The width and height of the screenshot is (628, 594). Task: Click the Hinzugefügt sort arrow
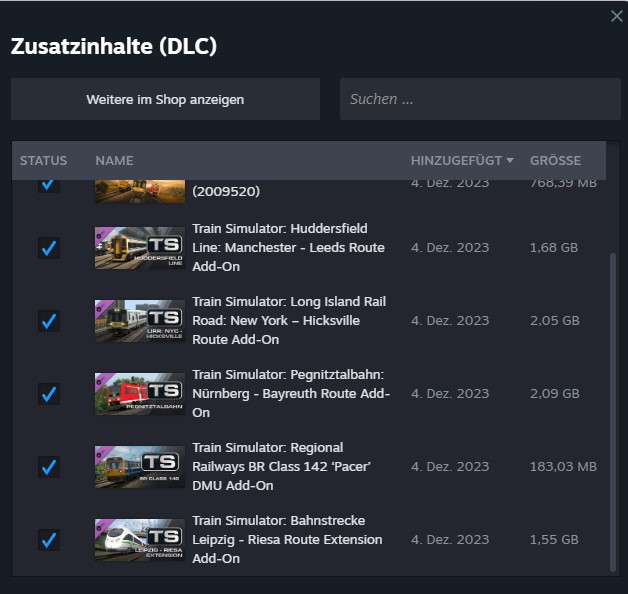pos(510,161)
